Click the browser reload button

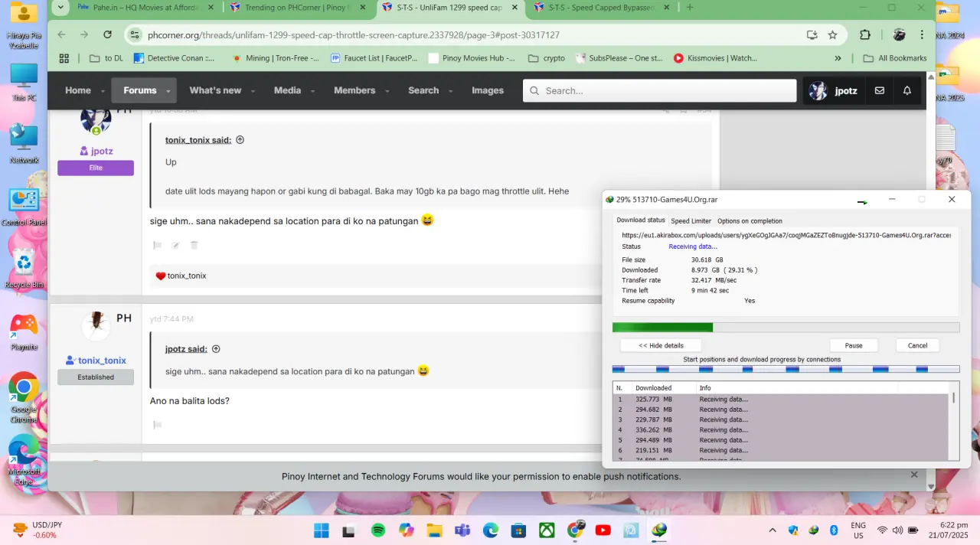(107, 34)
